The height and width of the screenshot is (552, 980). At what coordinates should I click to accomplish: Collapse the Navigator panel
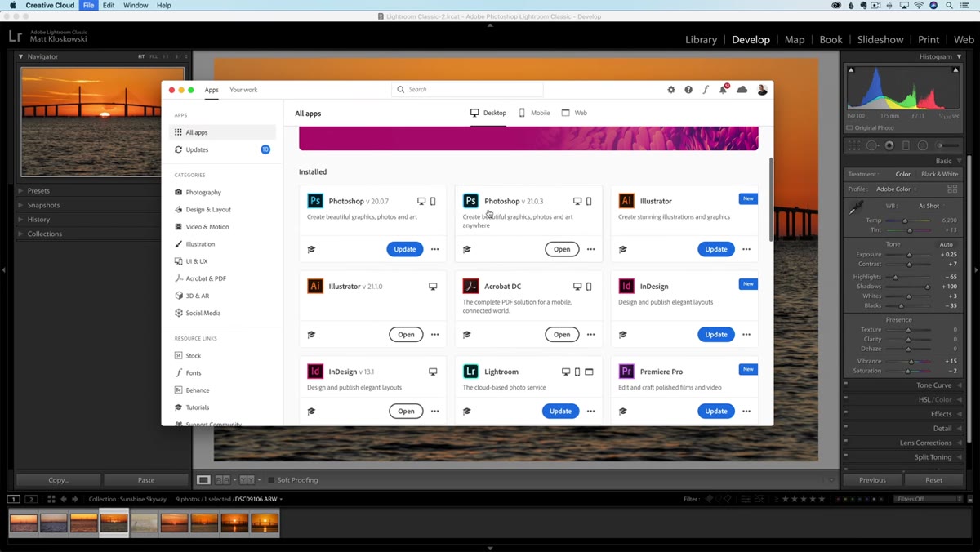coord(21,56)
